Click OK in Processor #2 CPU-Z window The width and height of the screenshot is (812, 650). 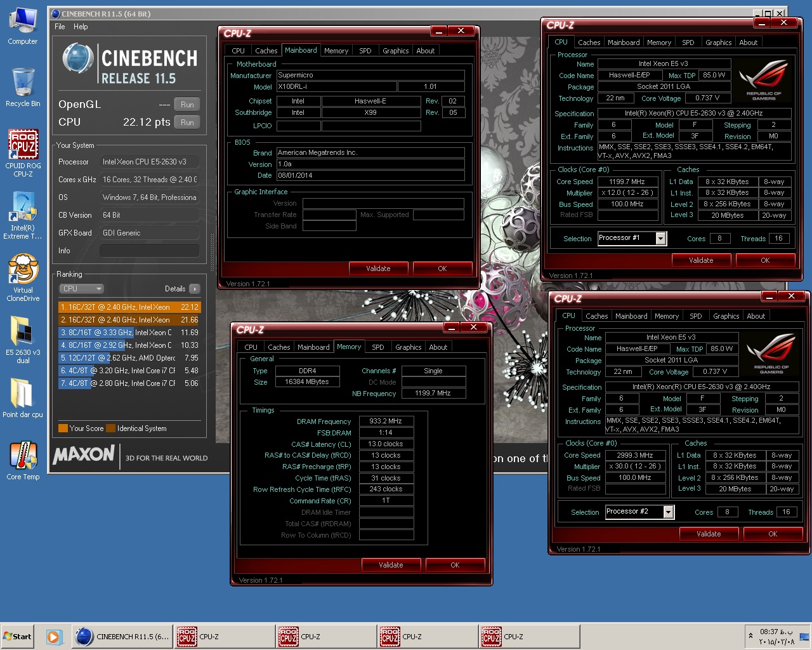[x=773, y=534]
